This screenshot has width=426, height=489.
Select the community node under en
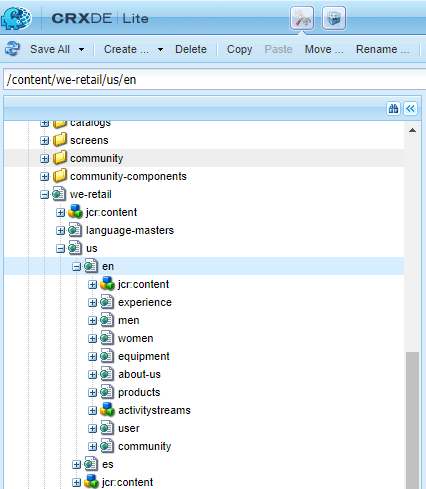(x=144, y=446)
